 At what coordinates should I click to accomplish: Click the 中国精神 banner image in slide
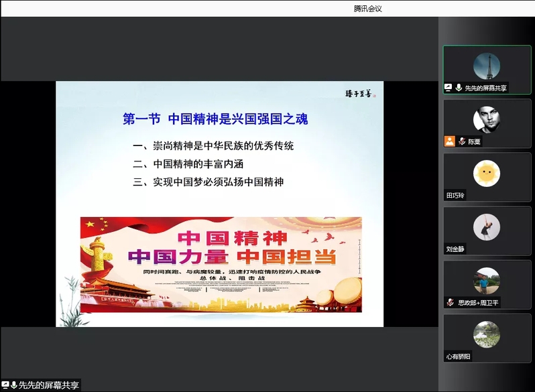221,264
